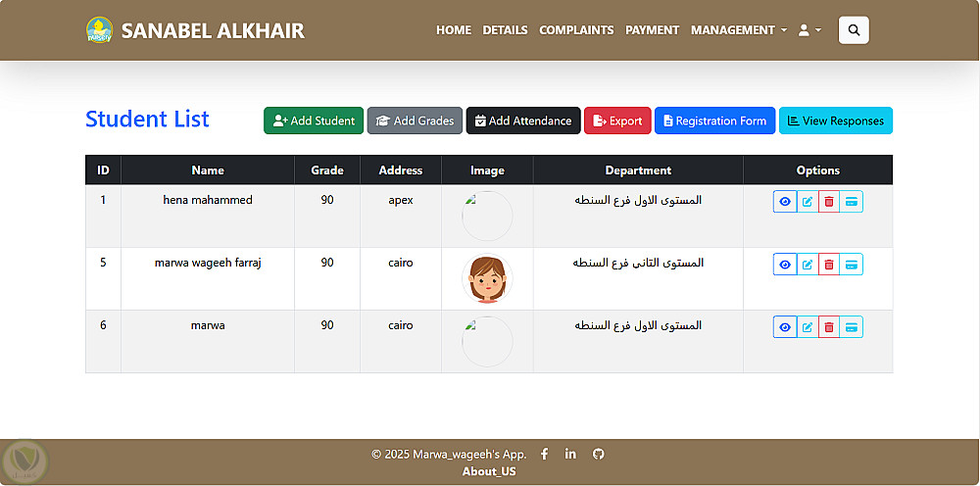Click the copyright text '© 2025 Marwa_wageeh's App.'

click(449, 454)
